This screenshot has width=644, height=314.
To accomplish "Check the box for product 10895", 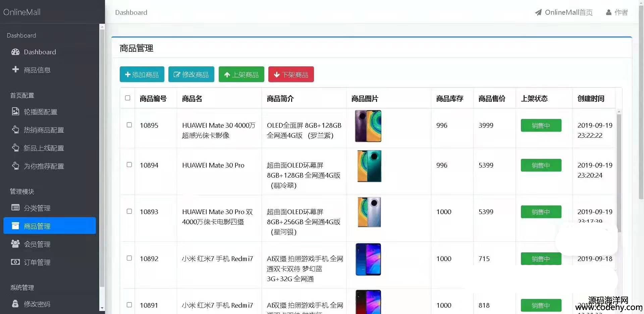I will click(x=129, y=125).
